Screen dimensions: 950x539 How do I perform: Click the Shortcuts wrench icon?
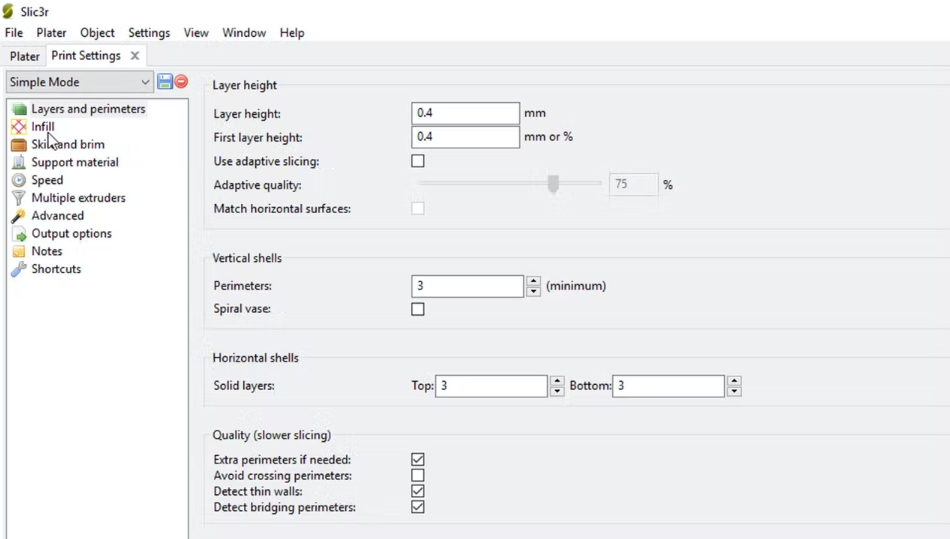(19, 269)
